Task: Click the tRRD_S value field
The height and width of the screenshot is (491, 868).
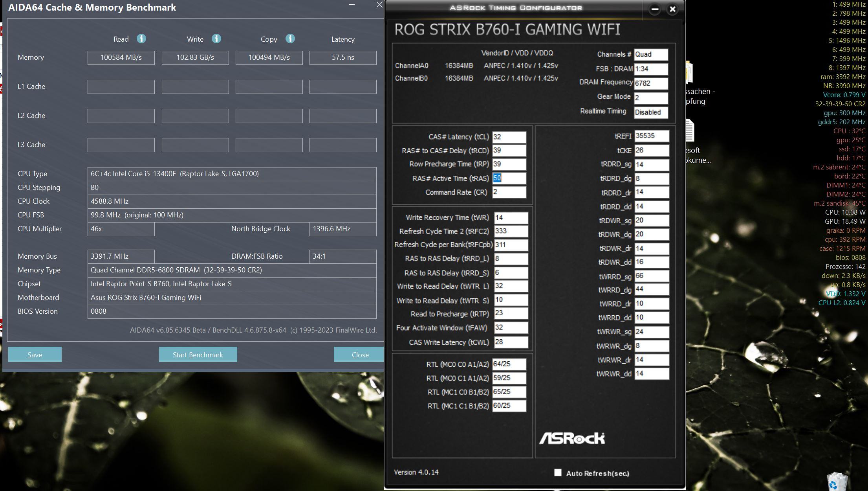Action: click(x=511, y=273)
